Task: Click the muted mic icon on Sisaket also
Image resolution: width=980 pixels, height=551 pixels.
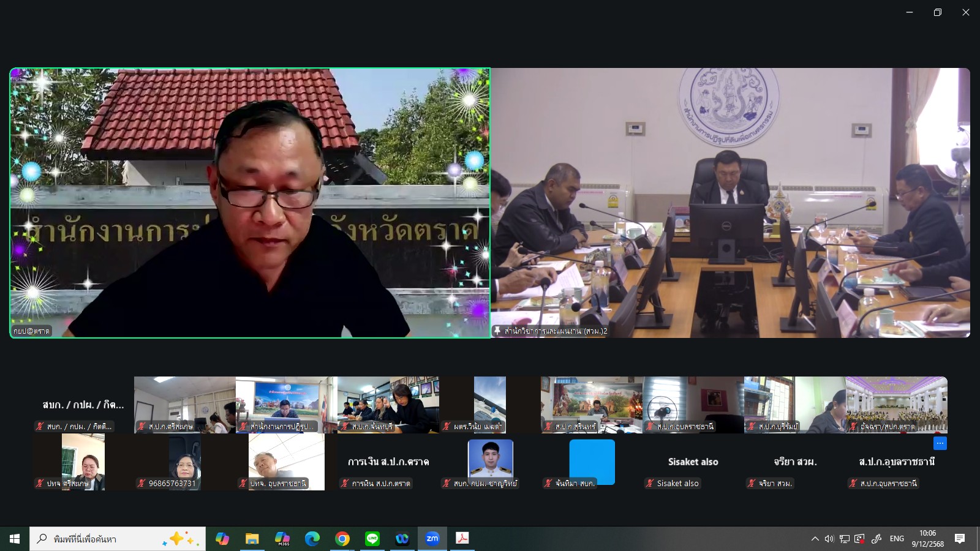Action: click(650, 484)
